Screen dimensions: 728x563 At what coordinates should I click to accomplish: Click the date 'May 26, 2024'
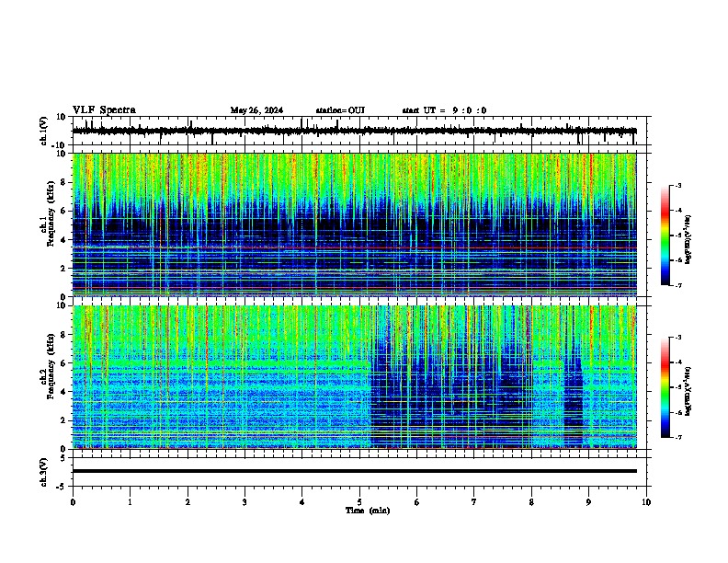(x=256, y=110)
